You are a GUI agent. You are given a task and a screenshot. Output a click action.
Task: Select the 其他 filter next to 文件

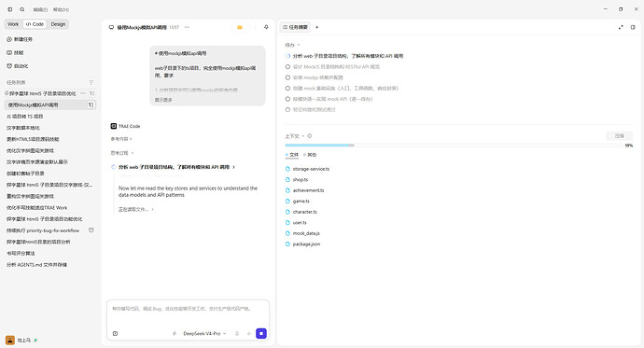[x=310, y=155]
